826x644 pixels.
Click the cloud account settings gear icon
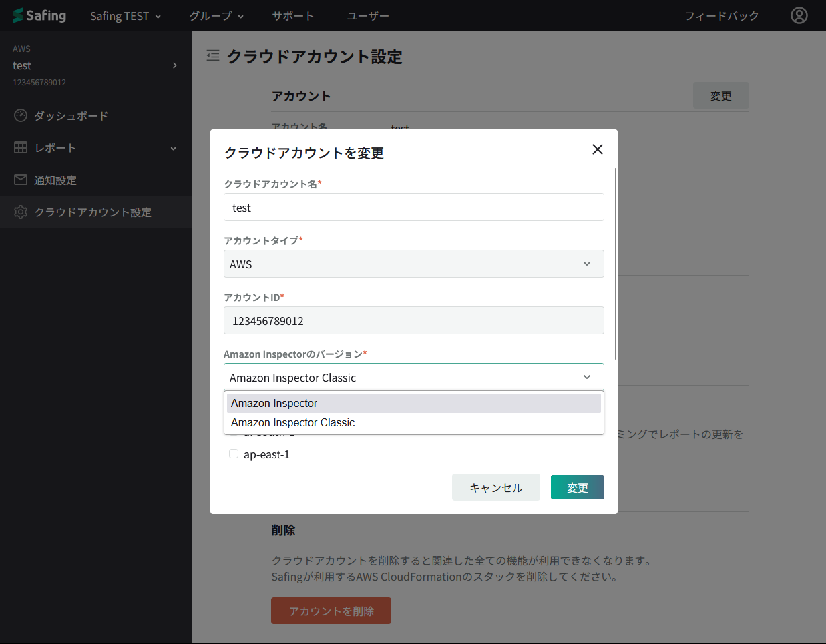pos(21,212)
